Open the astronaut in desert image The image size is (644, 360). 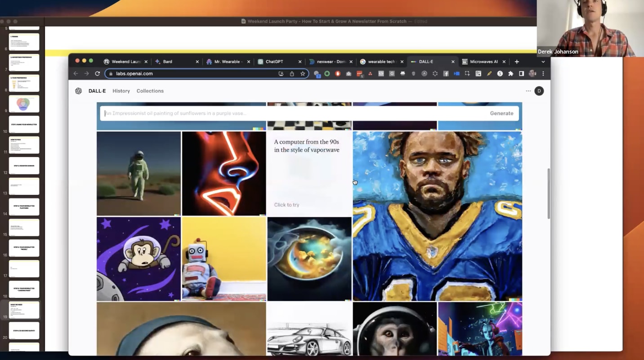pyautogui.click(x=139, y=174)
